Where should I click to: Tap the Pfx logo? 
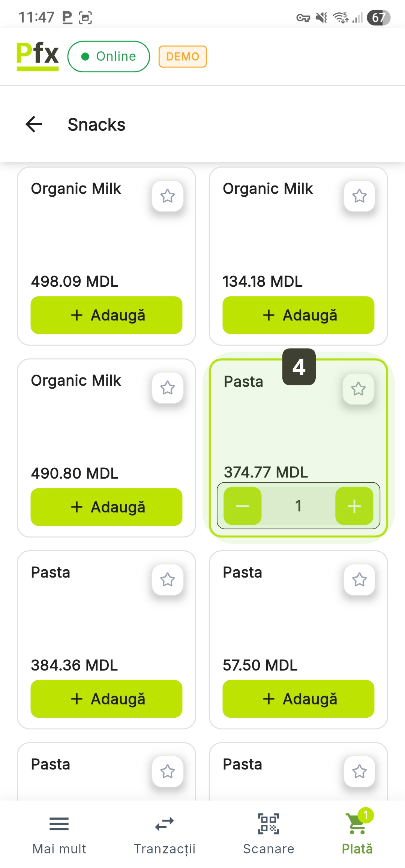pyautogui.click(x=37, y=56)
